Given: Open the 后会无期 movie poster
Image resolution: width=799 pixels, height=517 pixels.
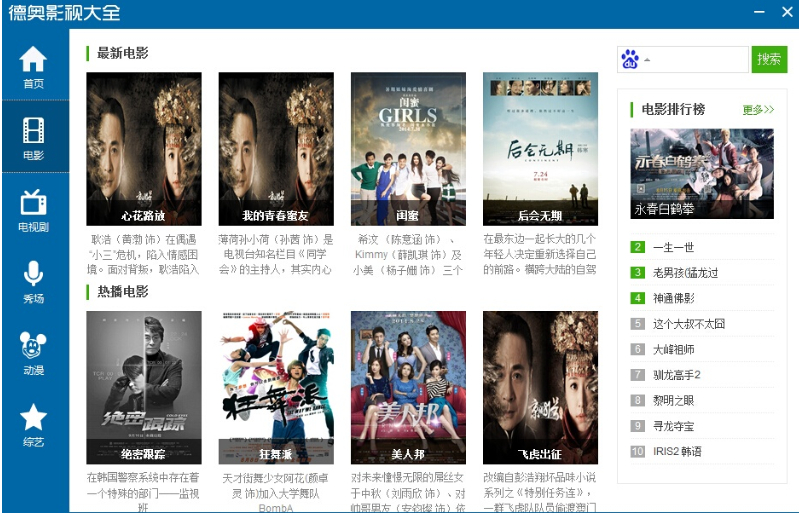Looking at the screenshot, I should point(540,148).
